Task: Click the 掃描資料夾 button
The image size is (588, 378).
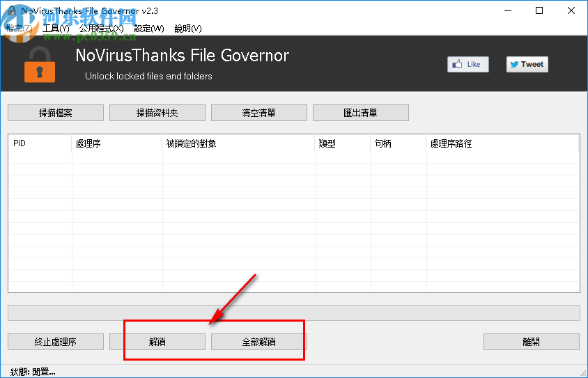Action: (x=157, y=113)
